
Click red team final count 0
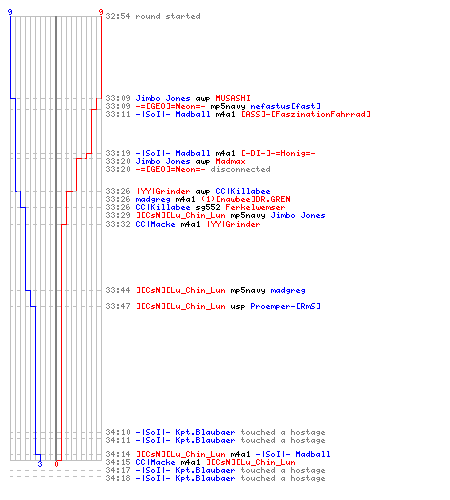56,464
